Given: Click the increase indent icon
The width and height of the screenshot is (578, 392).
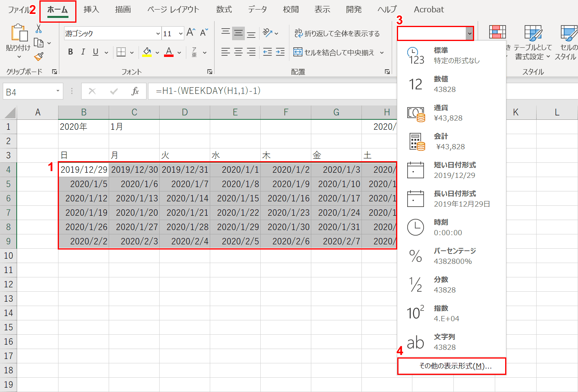Looking at the screenshot, I should 280,52.
